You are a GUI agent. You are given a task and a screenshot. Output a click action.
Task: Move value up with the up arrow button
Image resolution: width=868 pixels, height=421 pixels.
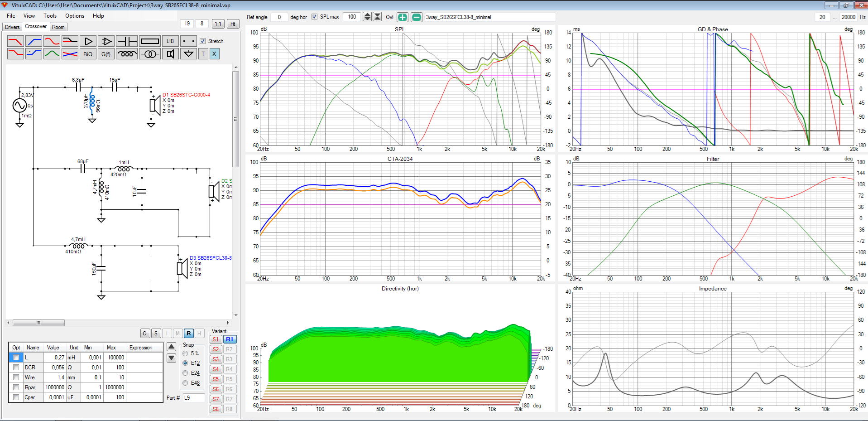pyautogui.click(x=172, y=347)
